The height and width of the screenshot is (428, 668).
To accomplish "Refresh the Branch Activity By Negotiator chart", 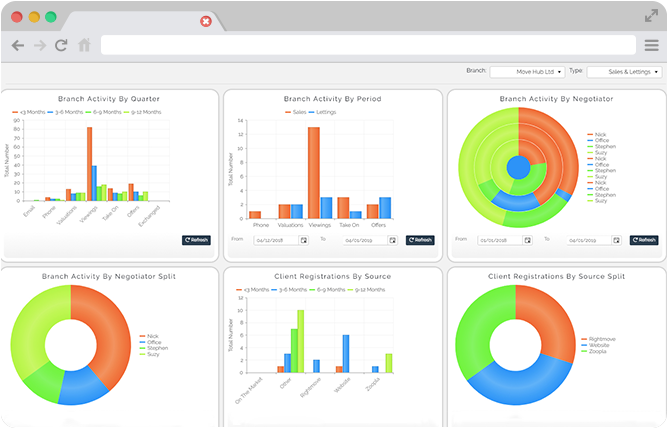I will pyautogui.click(x=644, y=240).
